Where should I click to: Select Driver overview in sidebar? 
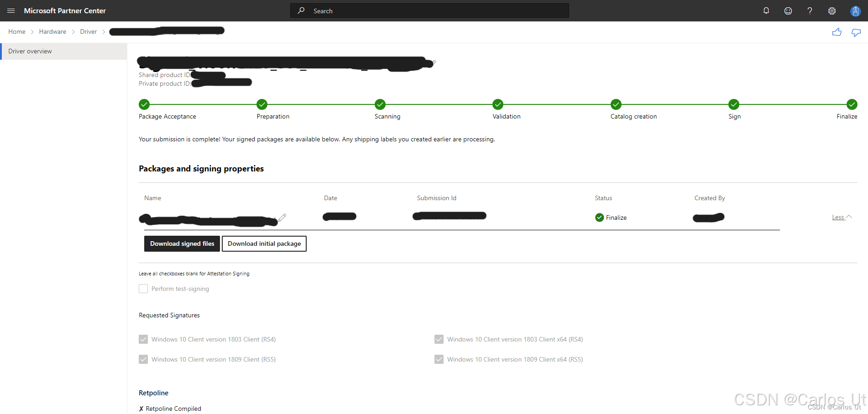[x=63, y=52]
